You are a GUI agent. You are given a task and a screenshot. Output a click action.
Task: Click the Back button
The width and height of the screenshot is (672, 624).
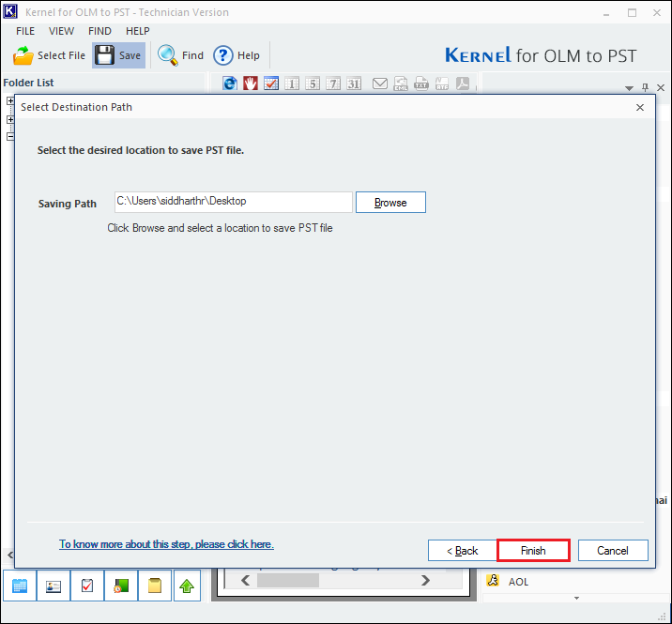click(463, 550)
